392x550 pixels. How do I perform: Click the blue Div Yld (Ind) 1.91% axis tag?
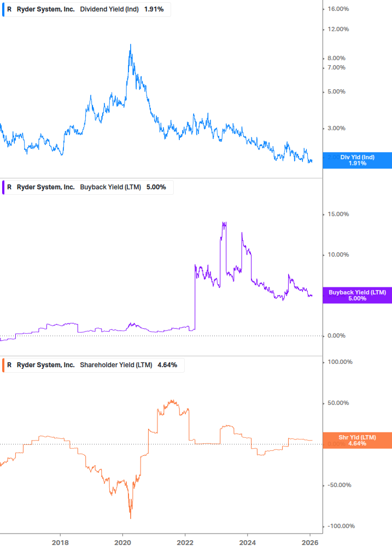(x=358, y=160)
